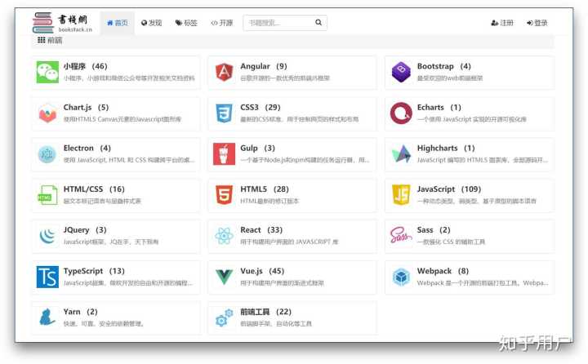Go to the 开源 open source page
This screenshot has height=364, width=588.
222,23
